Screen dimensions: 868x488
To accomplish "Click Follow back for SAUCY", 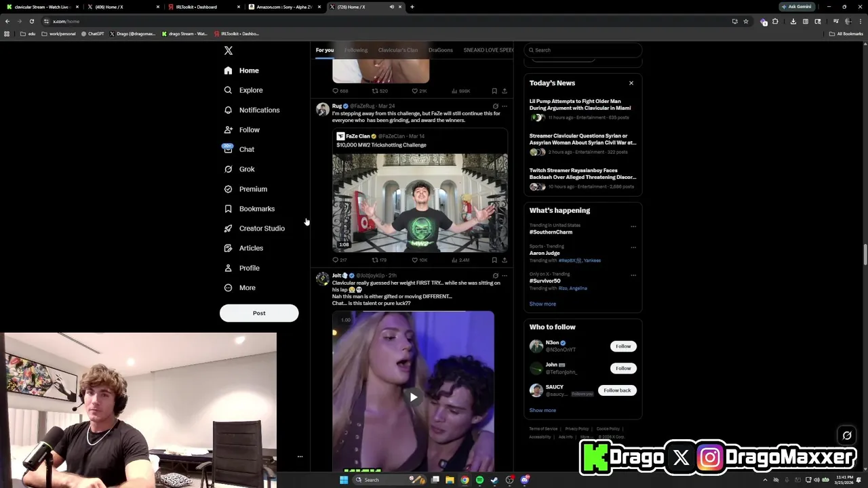I will (617, 390).
